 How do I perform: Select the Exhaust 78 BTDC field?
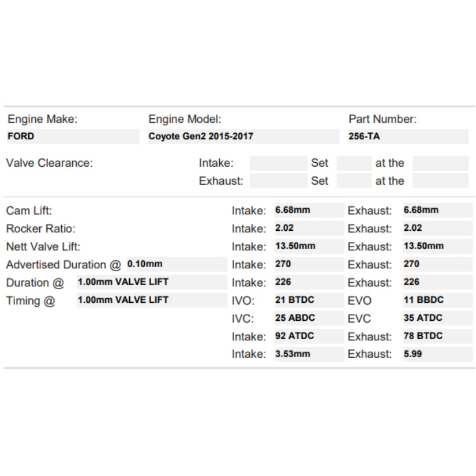(437, 336)
